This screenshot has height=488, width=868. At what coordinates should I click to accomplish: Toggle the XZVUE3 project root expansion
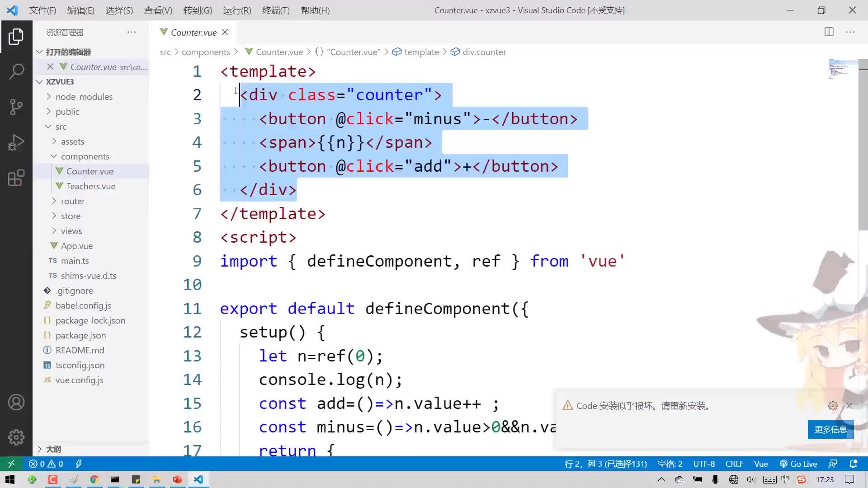coord(39,81)
